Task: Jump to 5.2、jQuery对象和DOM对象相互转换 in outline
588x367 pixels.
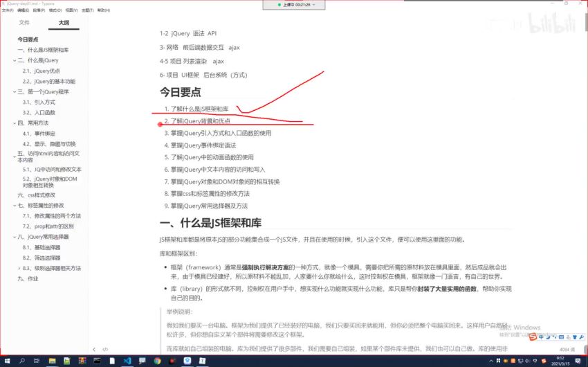Action: click(x=50, y=182)
